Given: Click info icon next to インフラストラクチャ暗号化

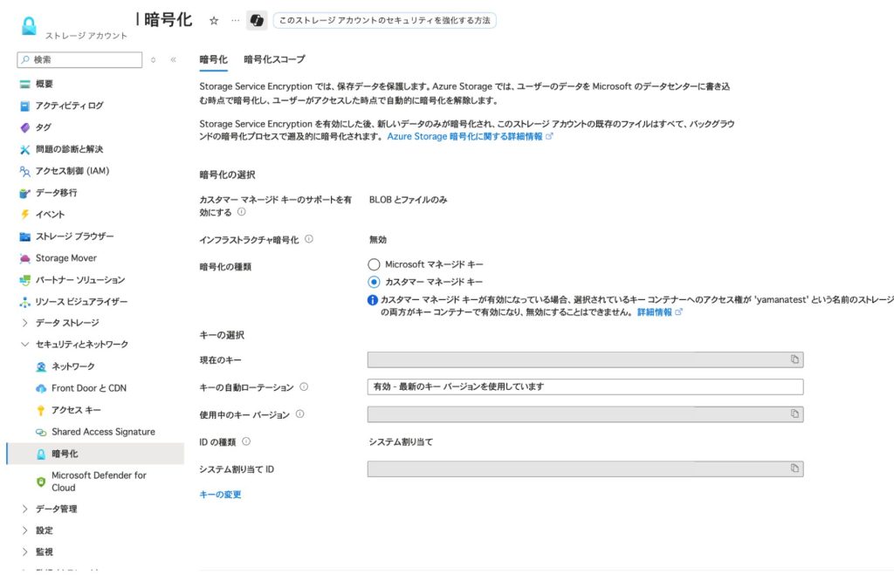Looking at the screenshot, I should (x=309, y=239).
